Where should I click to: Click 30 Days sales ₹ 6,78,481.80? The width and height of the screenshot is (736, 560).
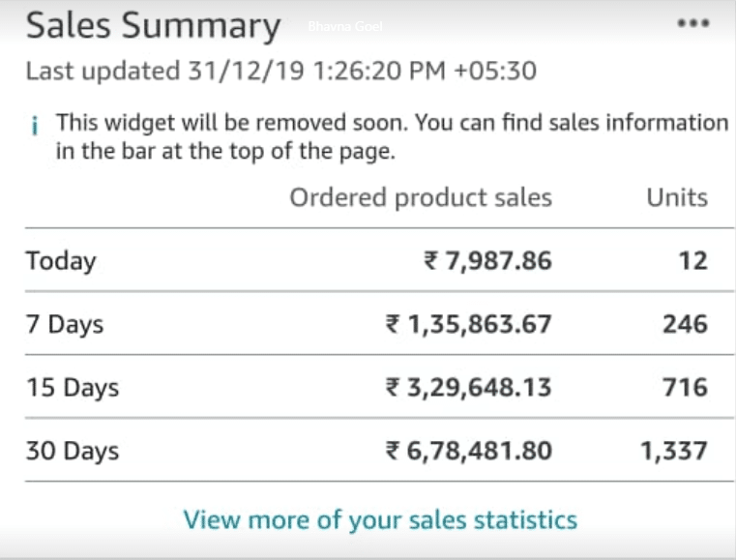tap(468, 451)
